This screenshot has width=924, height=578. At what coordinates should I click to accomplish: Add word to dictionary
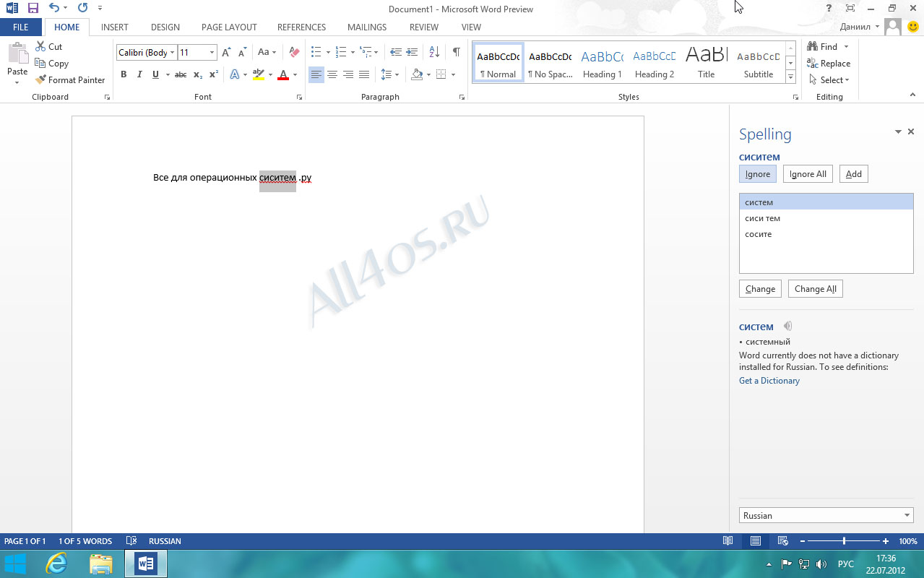tap(854, 174)
